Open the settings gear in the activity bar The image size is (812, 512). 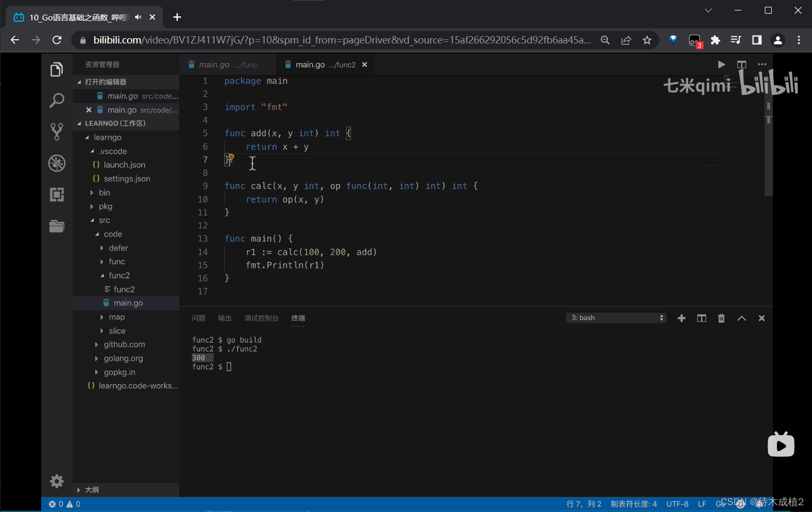tap(57, 481)
